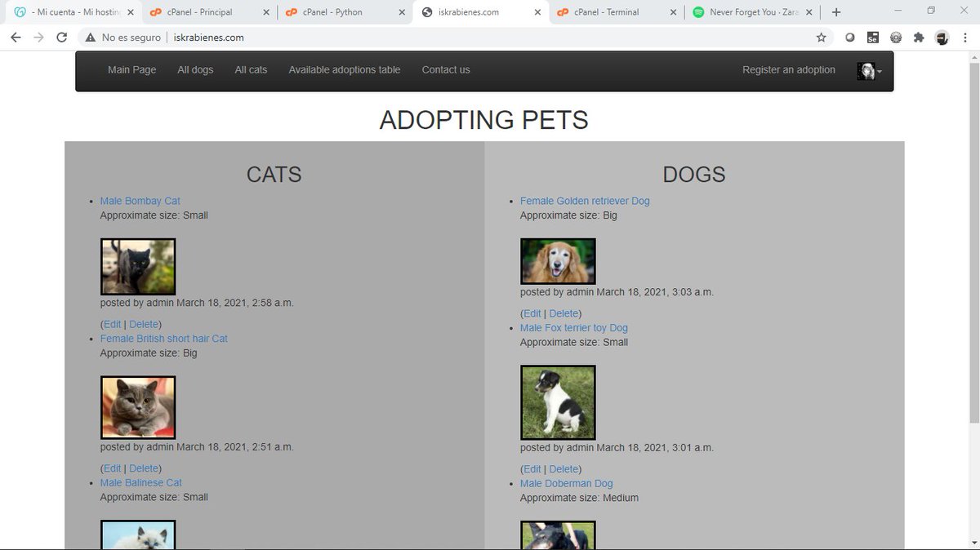Image resolution: width=980 pixels, height=550 pixels.
Task: Delete the Golden retriever Dog post
Action: pyautogui.click(x=563, y=313)
